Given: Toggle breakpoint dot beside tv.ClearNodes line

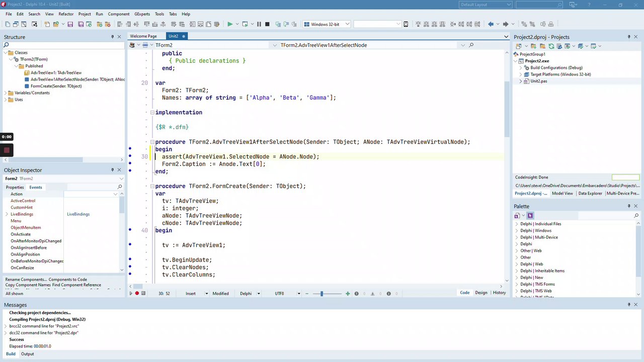Looking at the screenshot, I should 130,267.
